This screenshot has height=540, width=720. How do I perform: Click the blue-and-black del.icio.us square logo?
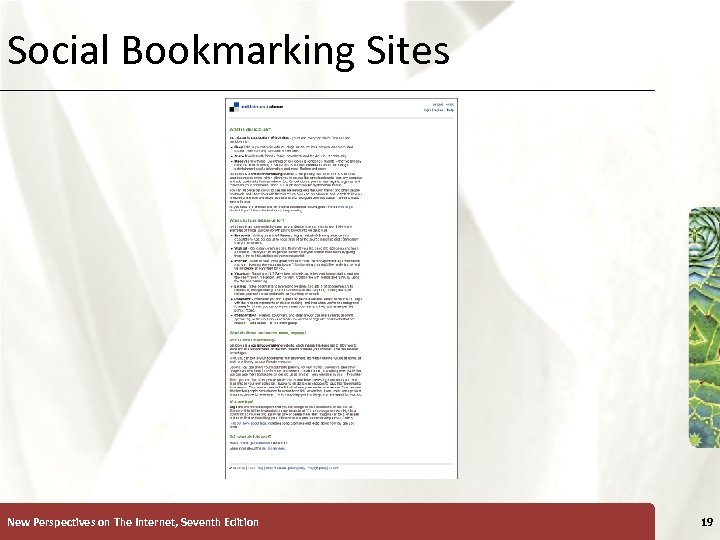pyautogui.click(x=234, y=107)
